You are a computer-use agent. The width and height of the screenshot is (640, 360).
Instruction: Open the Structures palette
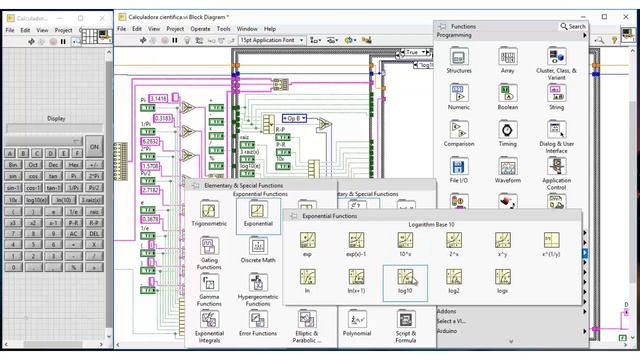click(x=459, y=60)
